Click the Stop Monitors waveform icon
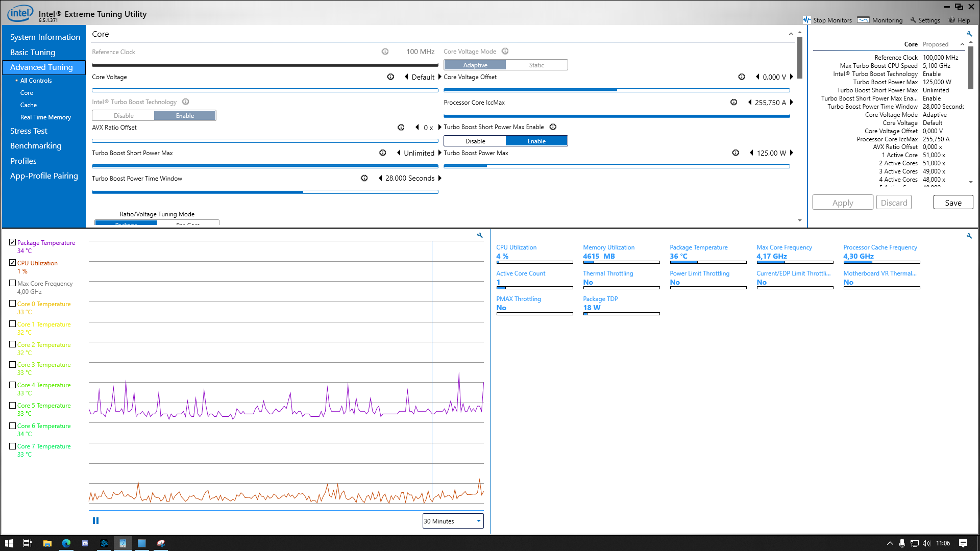 click(x=806, y=20)
